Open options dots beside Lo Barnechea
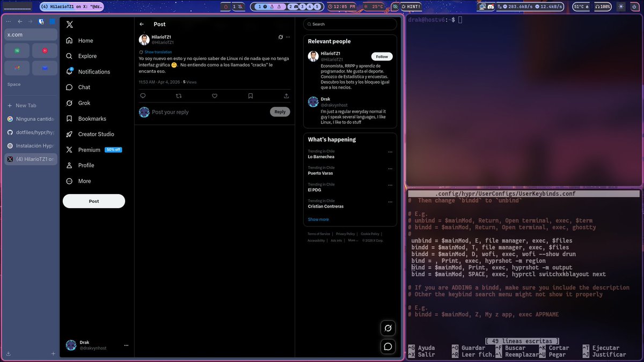The width and height of the screenshot is (644, 362). (x=390, y=152)
